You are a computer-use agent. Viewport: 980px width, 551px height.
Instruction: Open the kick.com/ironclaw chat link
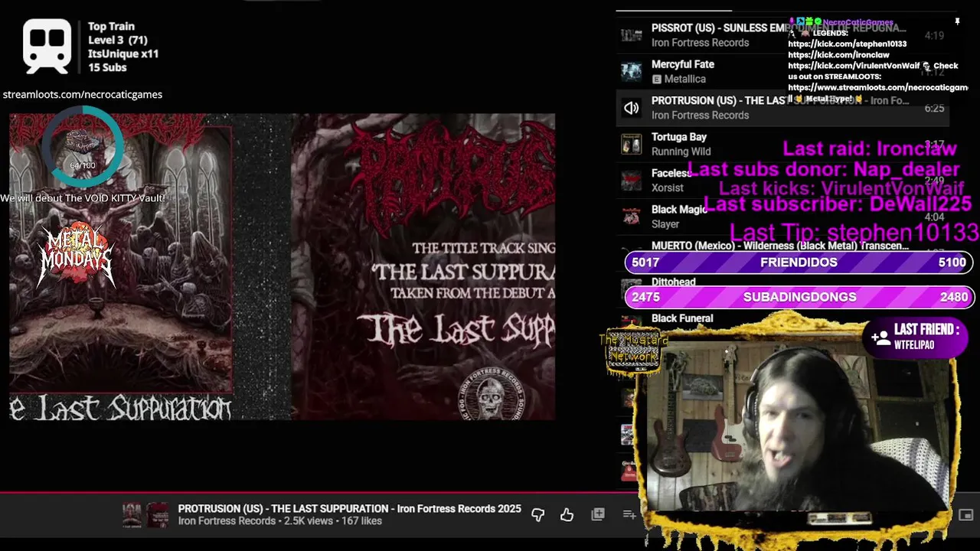(838, 55)
